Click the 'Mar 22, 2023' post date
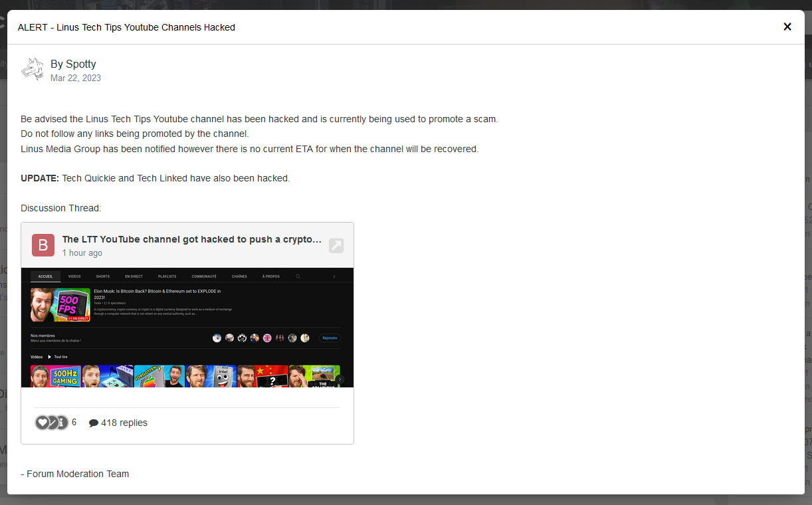 coord(76,78)
